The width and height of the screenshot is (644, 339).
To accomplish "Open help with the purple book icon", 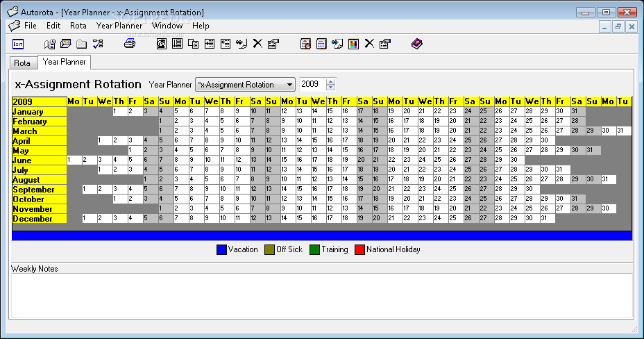I will pos(417,44).
